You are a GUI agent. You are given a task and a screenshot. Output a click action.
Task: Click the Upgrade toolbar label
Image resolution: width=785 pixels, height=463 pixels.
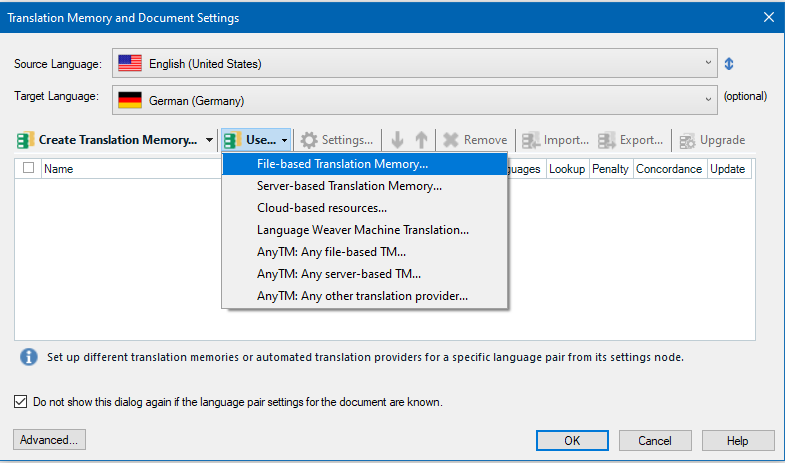click(x=722, y=140)
